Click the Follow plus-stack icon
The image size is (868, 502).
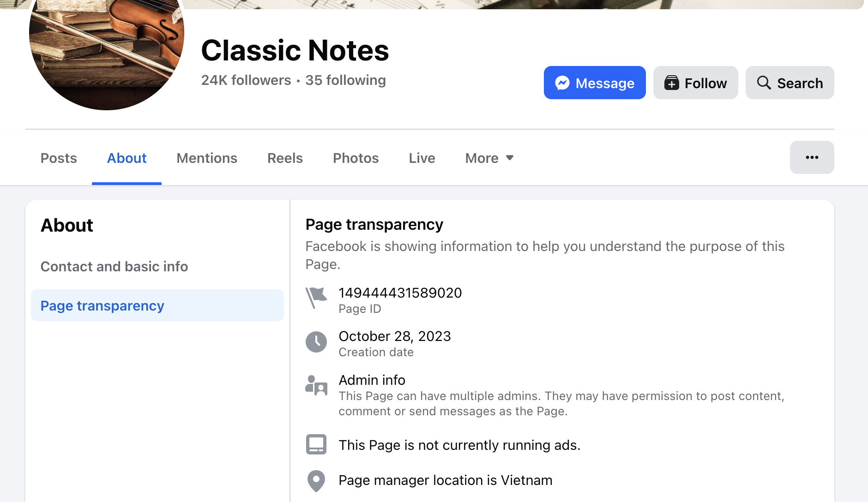(671, 83)
